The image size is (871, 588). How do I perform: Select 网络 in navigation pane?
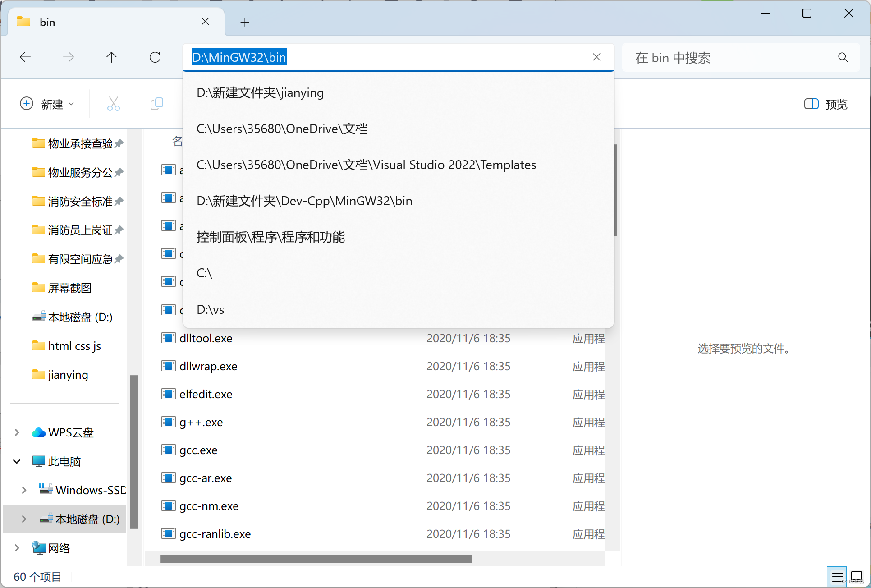pyautogui.click(x=51, y=548)
